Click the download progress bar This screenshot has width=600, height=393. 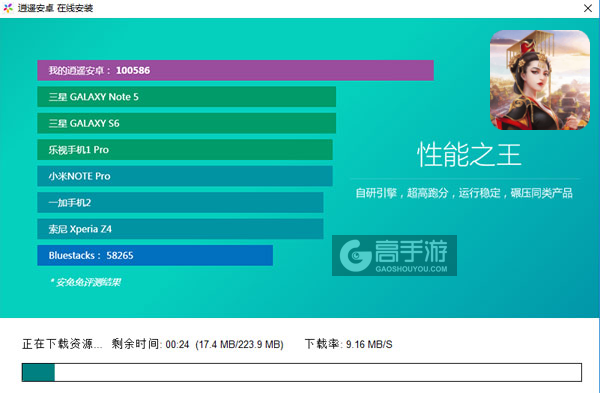(302, 372)
